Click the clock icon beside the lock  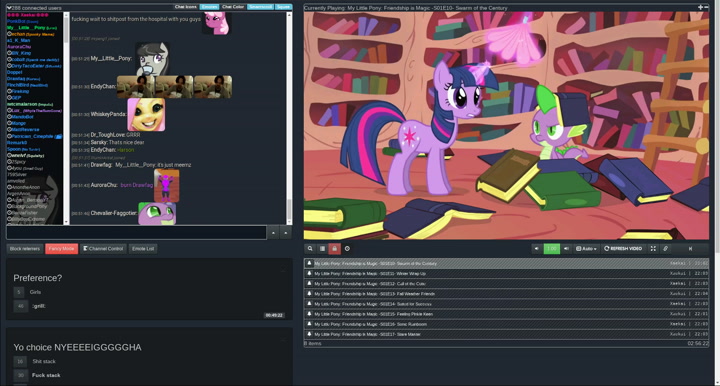coord(347,249)
